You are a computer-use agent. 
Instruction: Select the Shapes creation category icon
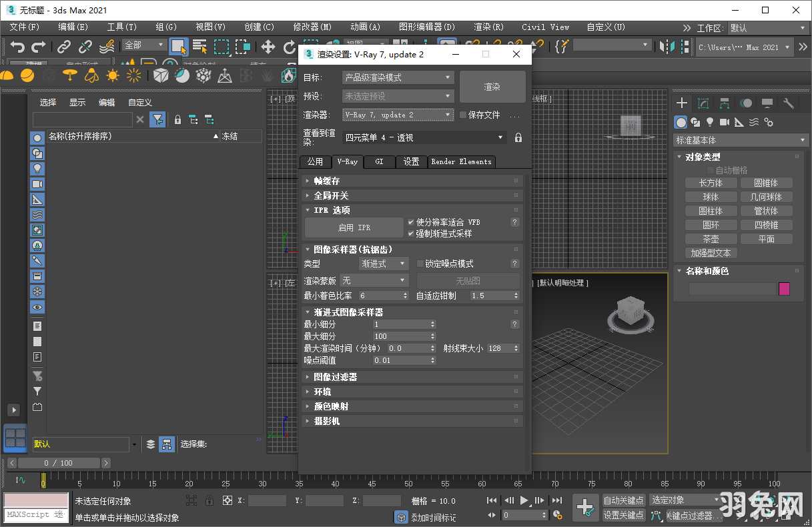point(695,122)
